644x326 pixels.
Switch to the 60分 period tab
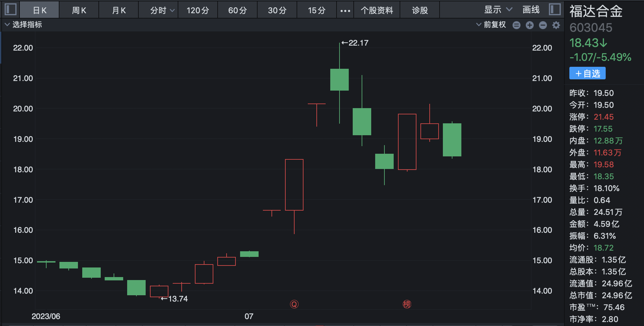tap(237, 11)
